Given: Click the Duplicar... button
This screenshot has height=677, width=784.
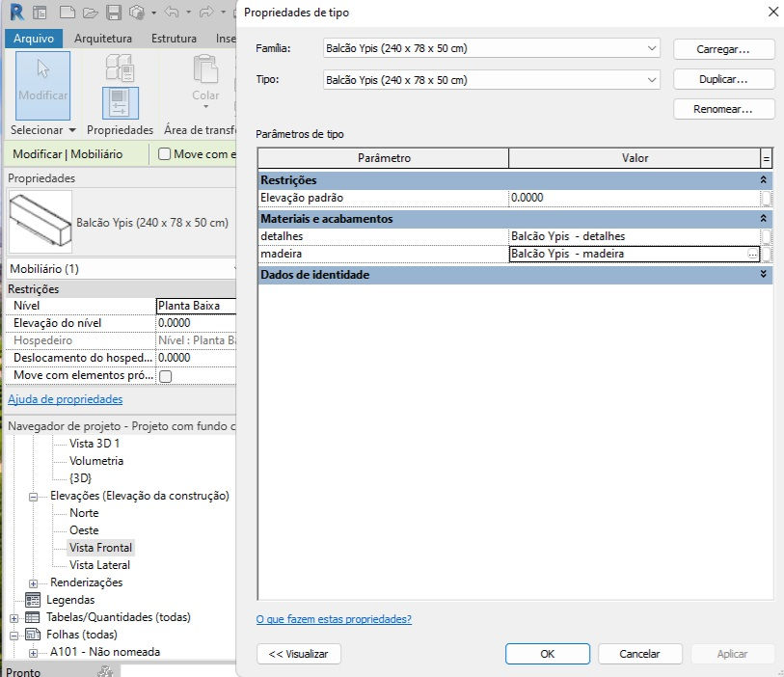Looking at the screenshot, I should (x=723, y=79).
